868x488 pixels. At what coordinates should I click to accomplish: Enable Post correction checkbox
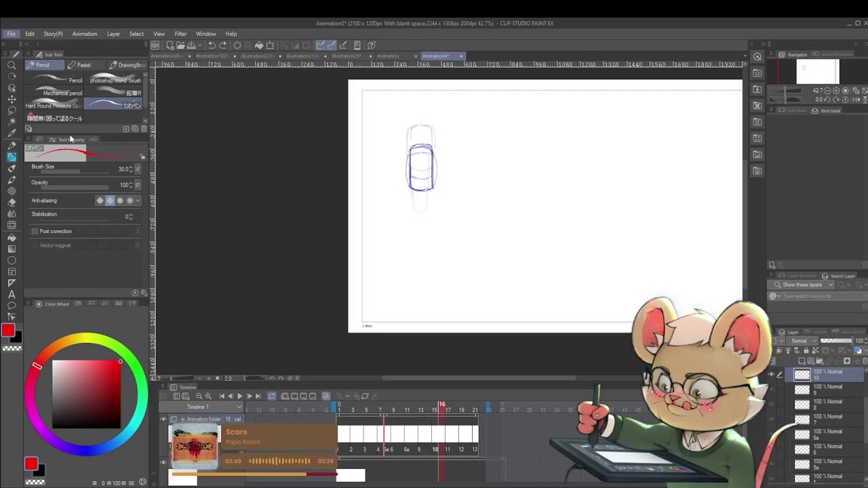(35, 231)
